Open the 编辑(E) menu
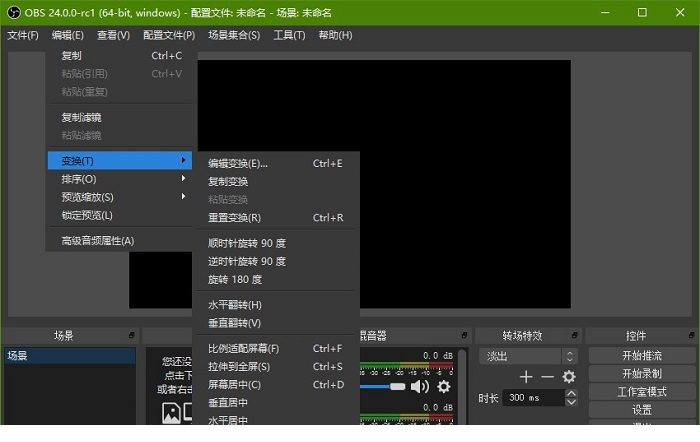 point(67,35)
